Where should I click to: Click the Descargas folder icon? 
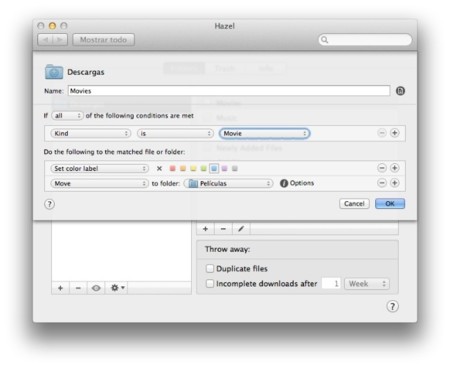coord(54,72)
